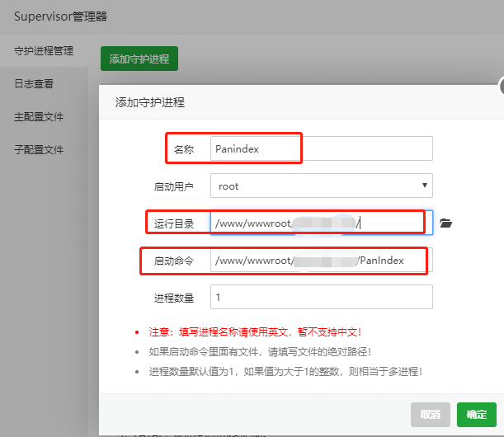The width and height of the screenshot is (504, 437).
Task: Click the folder icon to browse directories
Action: coord(446,223)
